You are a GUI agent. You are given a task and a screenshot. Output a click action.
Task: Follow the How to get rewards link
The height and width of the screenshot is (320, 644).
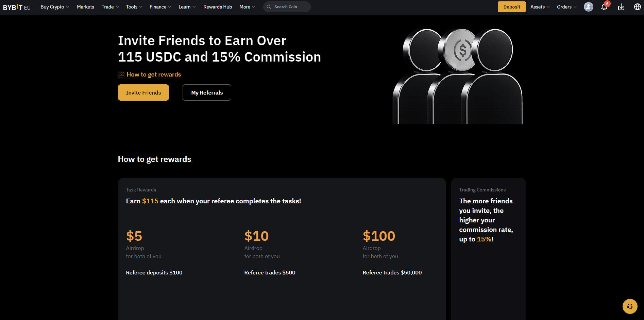(x=154, y=74)
